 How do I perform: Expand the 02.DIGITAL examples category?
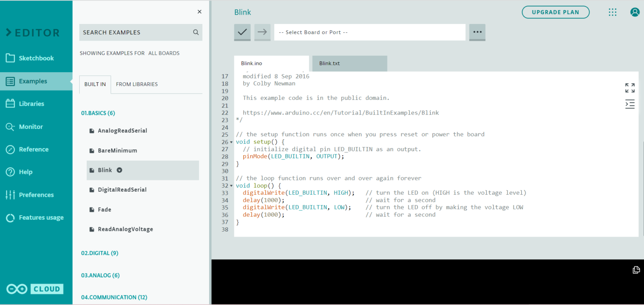coord(99,253)
